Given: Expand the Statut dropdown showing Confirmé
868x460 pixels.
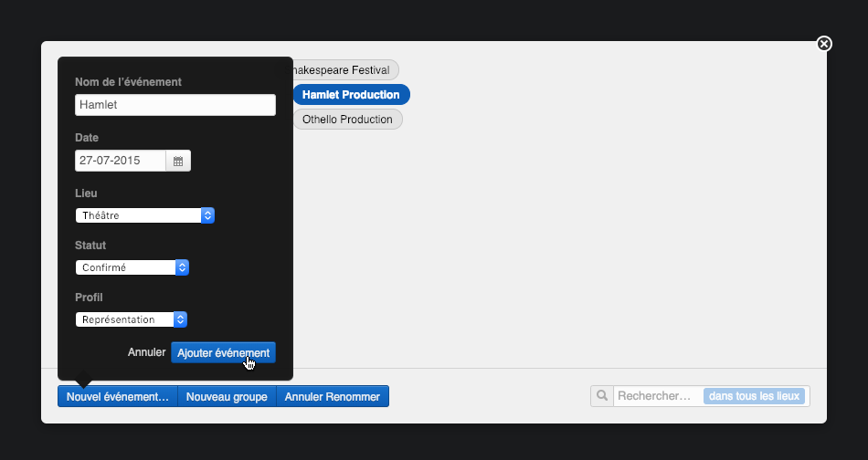Looking at the screenshot, I should coord(132,267).
